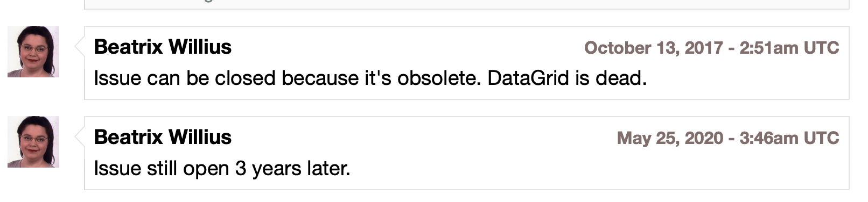Viewport: 868px width, 202px height.
Task: Click the word 'closed' in first comment
Action: click(x=245, y=78)
